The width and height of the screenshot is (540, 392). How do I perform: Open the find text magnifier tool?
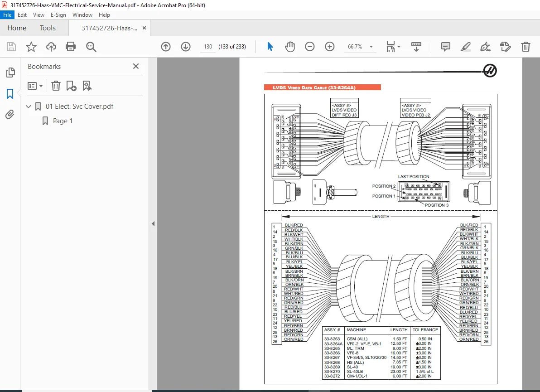[91, 47]
